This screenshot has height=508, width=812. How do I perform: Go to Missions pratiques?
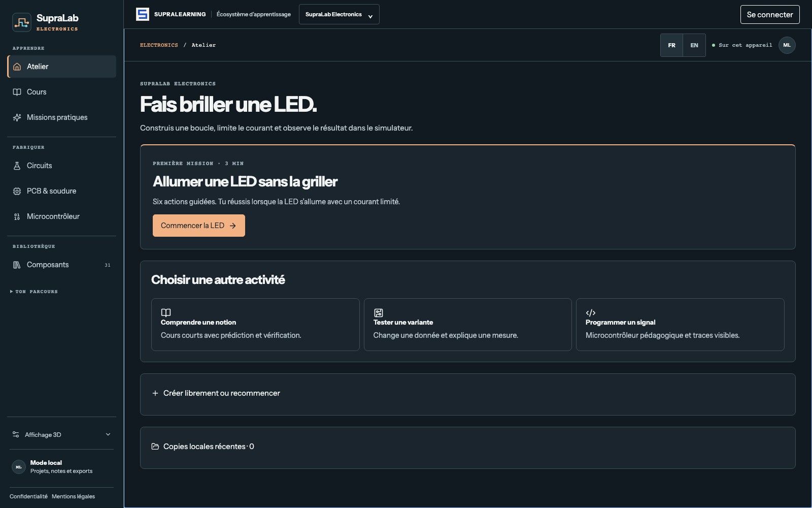[61, 117]
